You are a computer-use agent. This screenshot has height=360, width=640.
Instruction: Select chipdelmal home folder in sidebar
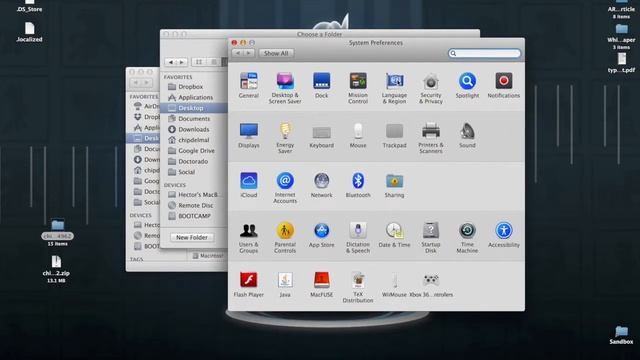tap(193, 140)
